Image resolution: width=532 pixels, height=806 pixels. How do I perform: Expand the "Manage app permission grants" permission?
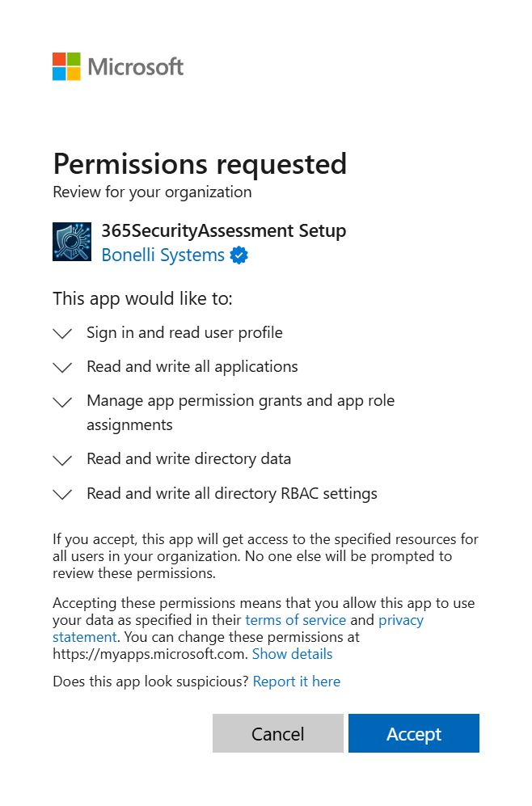click(x=62, y=401)
